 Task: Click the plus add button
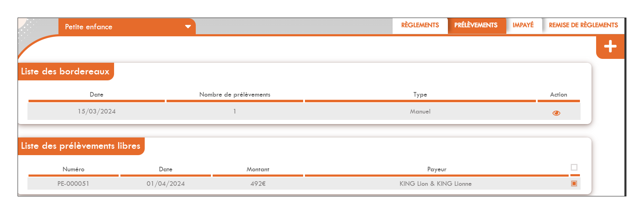point(610,47)
